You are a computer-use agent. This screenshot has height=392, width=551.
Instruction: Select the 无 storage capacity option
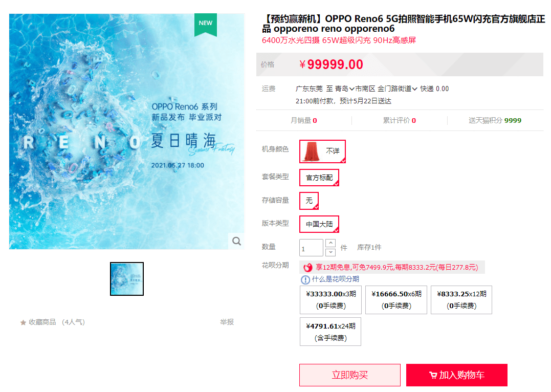coord(309,201)
